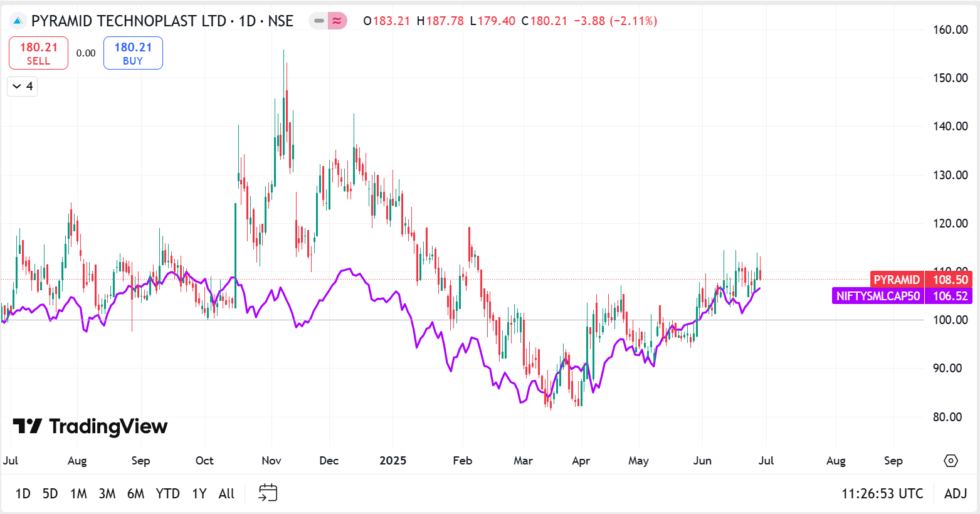Click the 0.00 spread value

(86, 53)
